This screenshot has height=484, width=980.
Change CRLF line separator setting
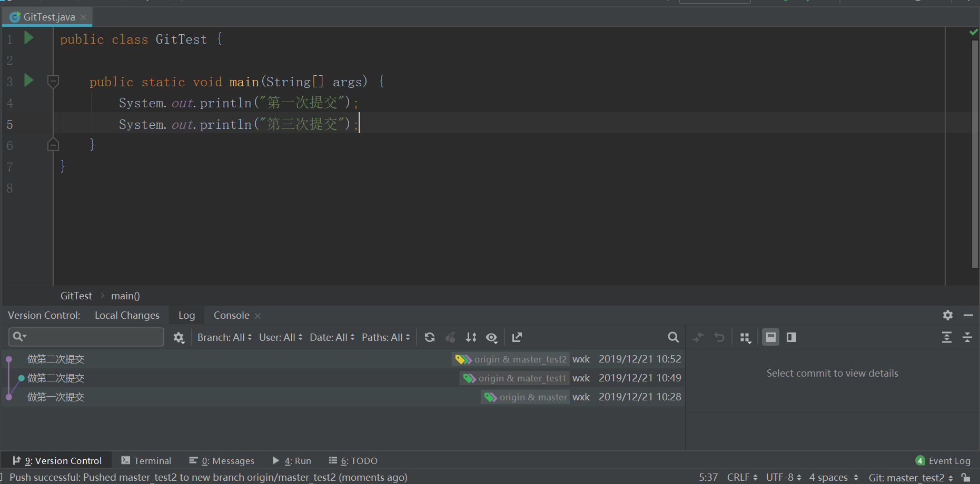coord(742,477)
